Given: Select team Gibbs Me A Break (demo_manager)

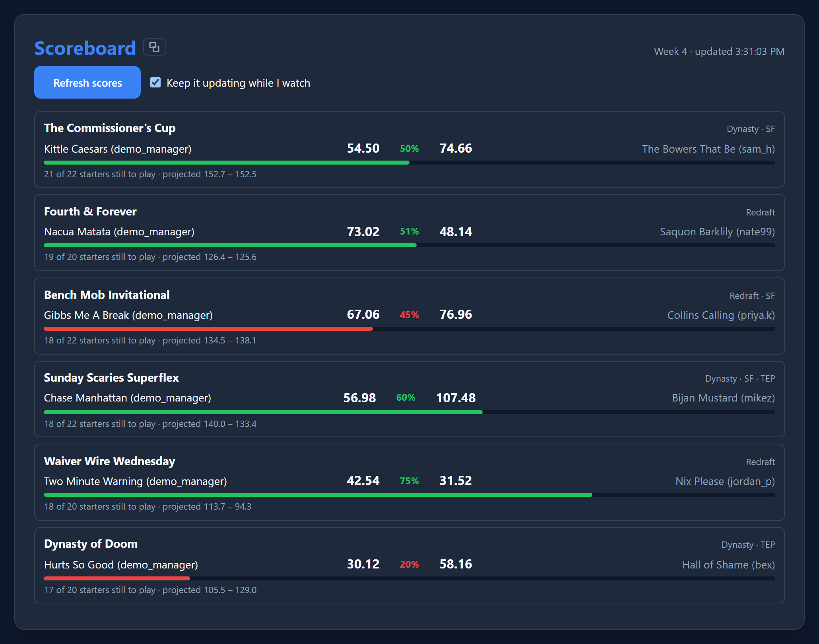Looking at the screenshot, I should point(128,315).
